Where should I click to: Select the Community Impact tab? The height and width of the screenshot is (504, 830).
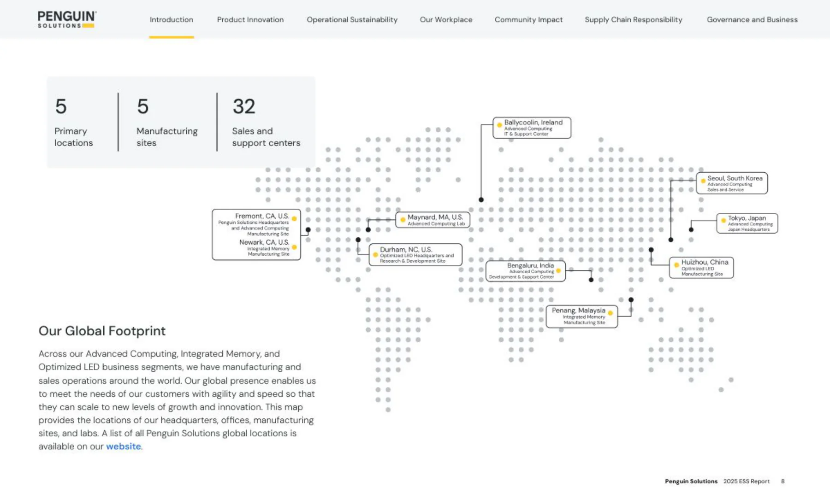pyautogui.click(x=528, y=20)
